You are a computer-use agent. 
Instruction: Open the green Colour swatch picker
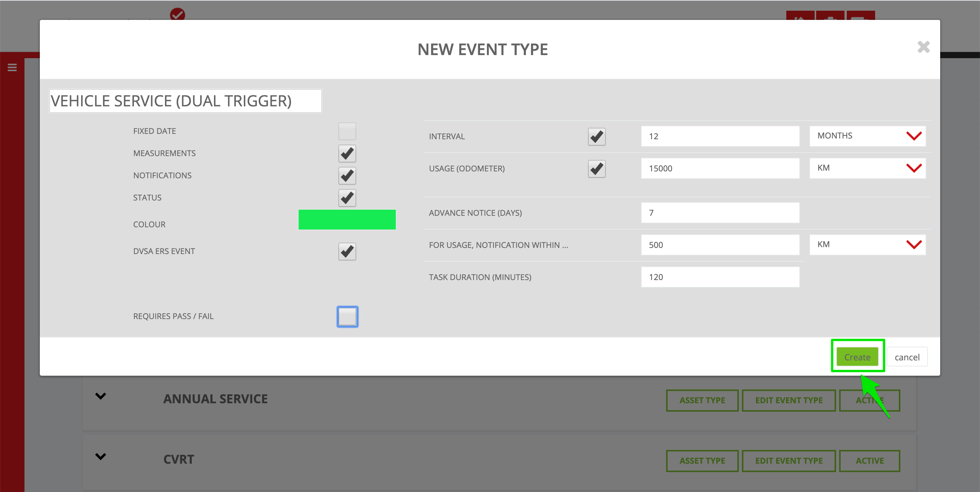[x=347, y=220]
